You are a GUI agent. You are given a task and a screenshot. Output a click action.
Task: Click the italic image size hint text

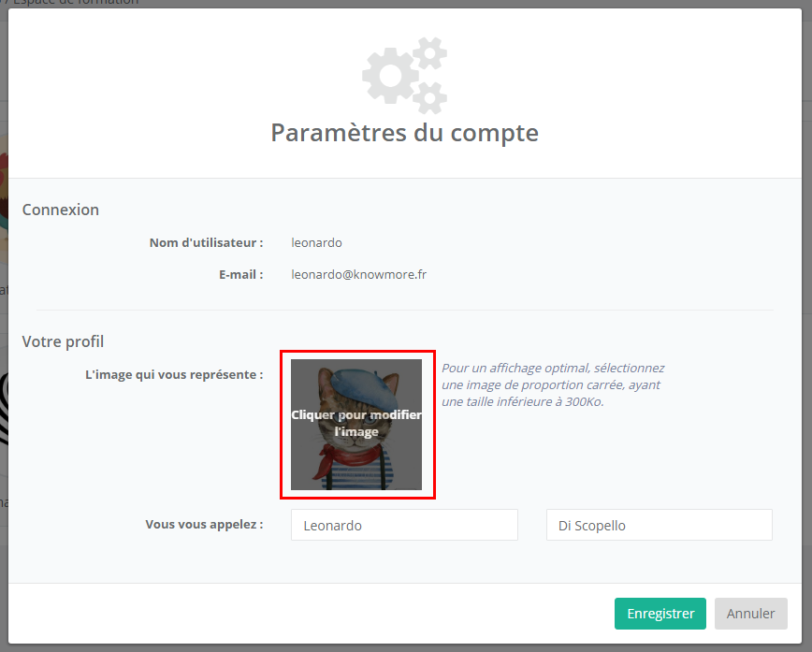553,384
